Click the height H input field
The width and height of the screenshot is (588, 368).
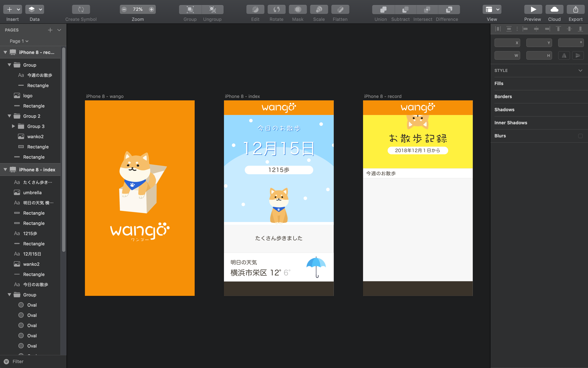[x=539, y=55]
